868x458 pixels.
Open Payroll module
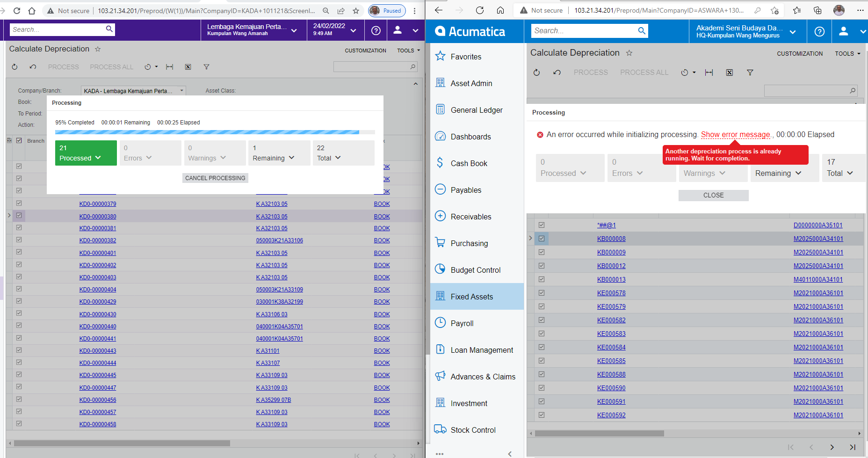[477, 323]
